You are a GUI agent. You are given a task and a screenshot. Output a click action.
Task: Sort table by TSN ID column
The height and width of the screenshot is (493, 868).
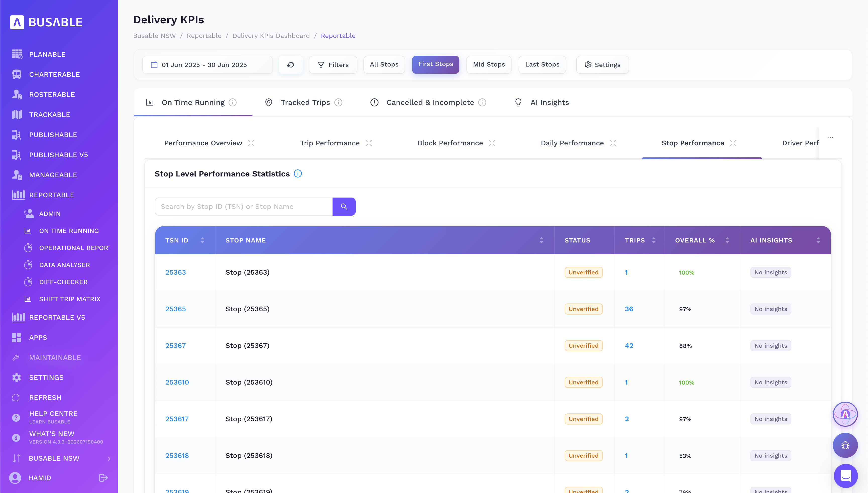coord(202,240)
